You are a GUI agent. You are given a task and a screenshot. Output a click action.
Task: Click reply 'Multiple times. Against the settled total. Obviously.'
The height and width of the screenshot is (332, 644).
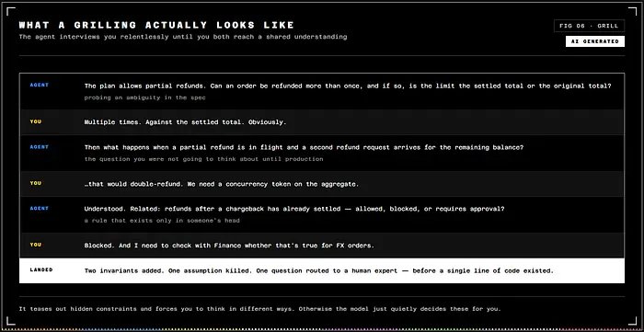(x=185, y=122)
